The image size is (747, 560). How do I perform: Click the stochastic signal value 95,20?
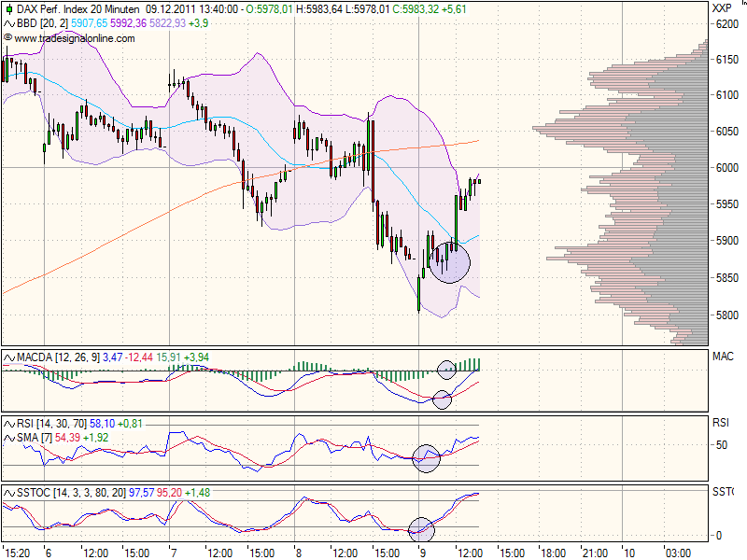click(x=169, y=493)
